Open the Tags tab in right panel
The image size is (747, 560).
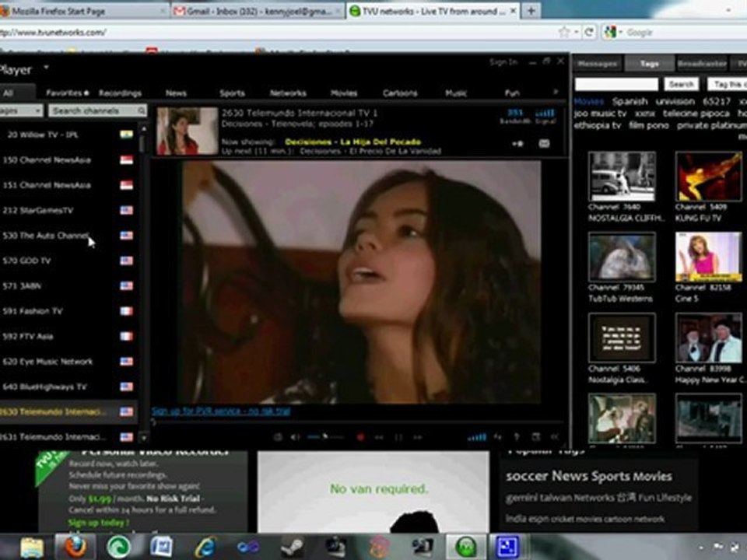(x=649, y=63)
